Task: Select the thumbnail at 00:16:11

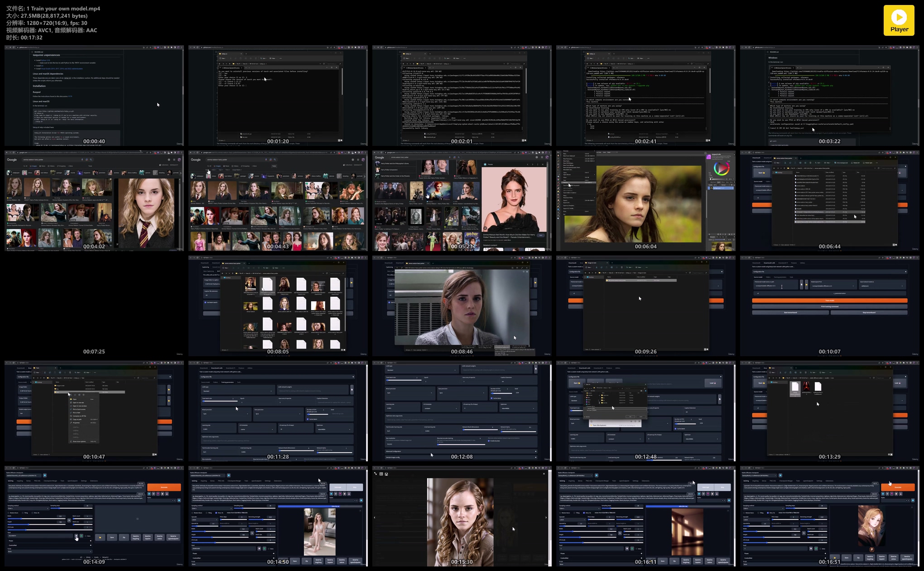Action: [646, 517]
